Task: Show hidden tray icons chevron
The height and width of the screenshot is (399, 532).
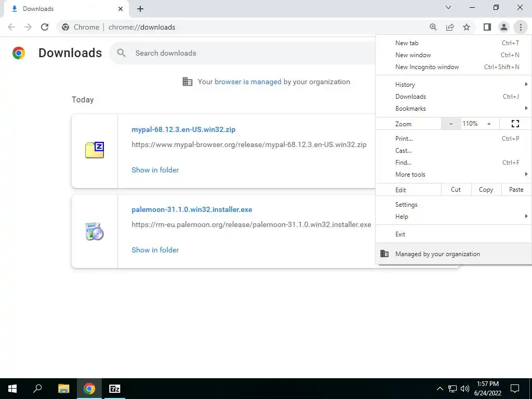Action: 440,389
